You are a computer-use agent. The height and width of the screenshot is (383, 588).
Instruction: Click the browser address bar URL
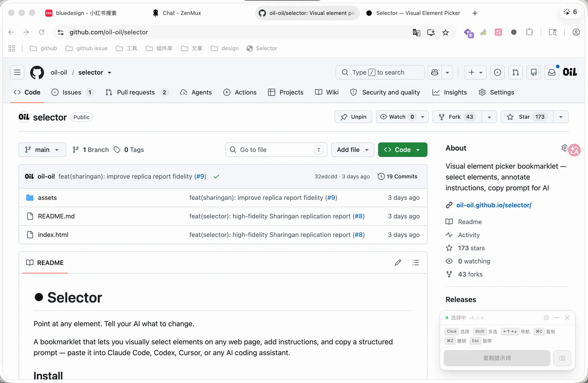click(x=109, y=32)
